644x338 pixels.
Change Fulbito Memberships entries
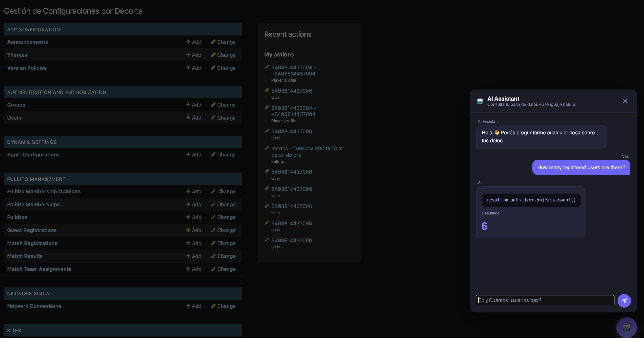coord(223,204)
